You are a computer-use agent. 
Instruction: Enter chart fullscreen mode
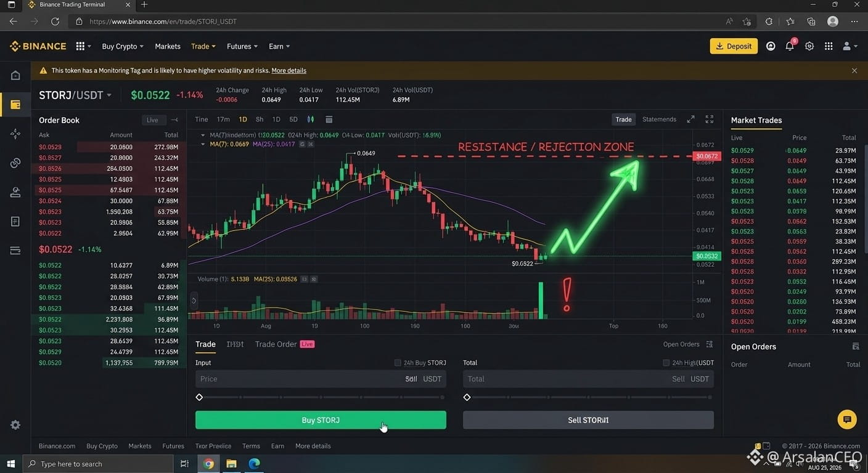point(710,119)
